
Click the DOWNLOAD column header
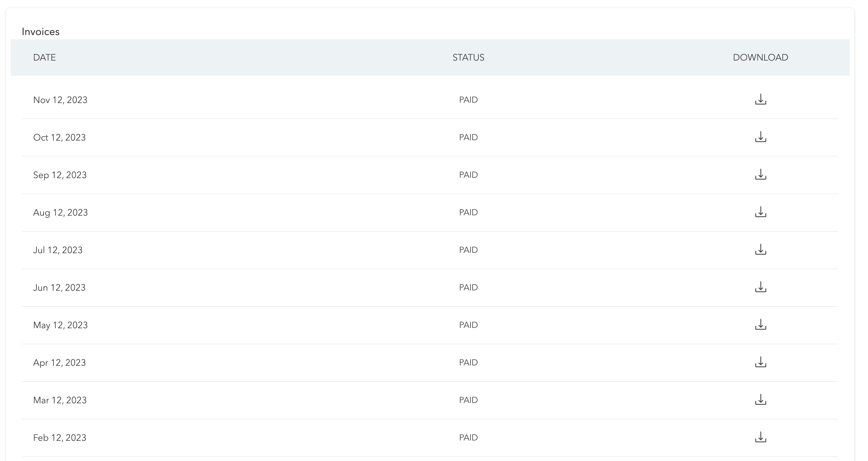point(760,57)
